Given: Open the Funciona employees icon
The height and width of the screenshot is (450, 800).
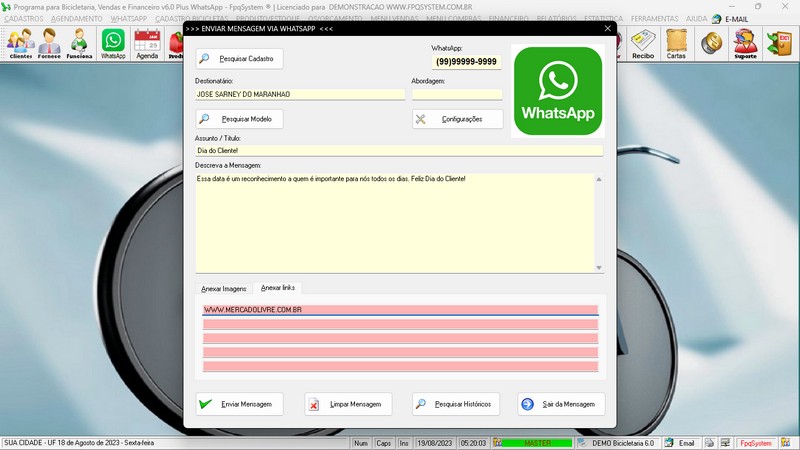Looking at the screenshot, I should coord(79,43).
